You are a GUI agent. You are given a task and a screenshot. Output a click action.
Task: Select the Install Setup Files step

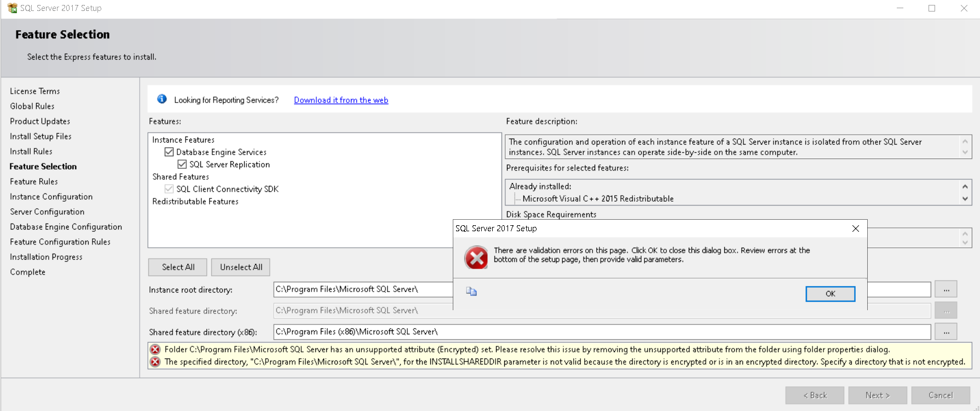[41, 136]
